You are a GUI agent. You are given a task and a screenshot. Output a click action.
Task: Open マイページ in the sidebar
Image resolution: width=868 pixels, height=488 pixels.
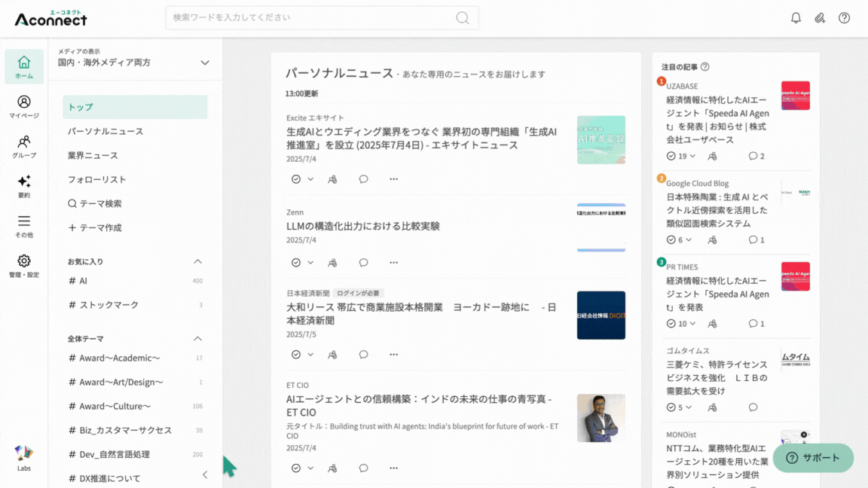(24, 107)
